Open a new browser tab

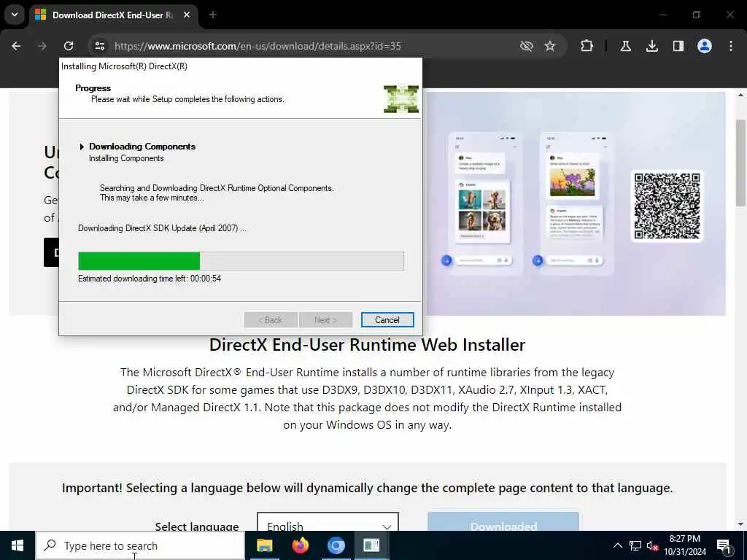pyautogui.click(x=213, y=15)
